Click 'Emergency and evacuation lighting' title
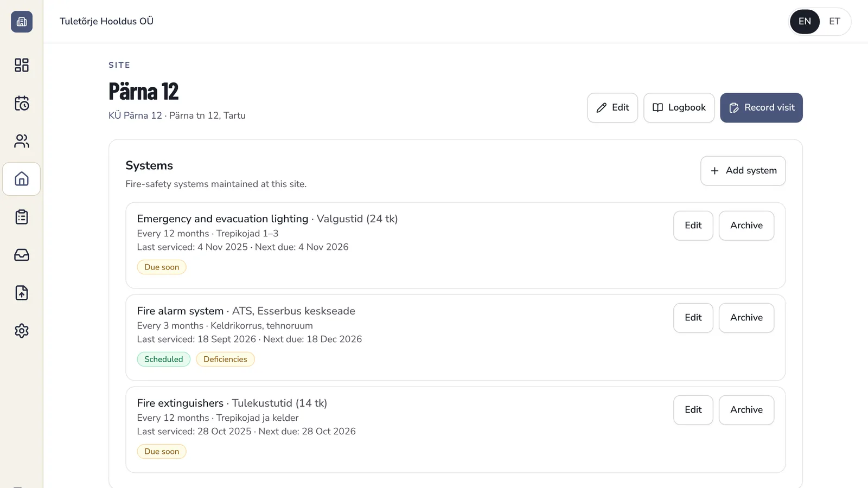This screenshot has height=488, width=868. click(222, 219)
